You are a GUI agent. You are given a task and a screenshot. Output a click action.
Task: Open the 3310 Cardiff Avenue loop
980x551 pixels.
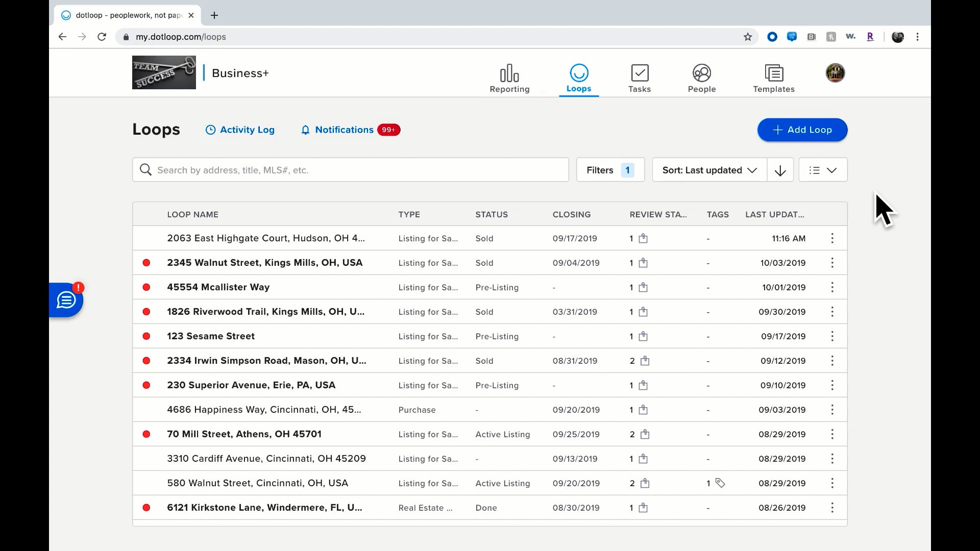point(266,459)
